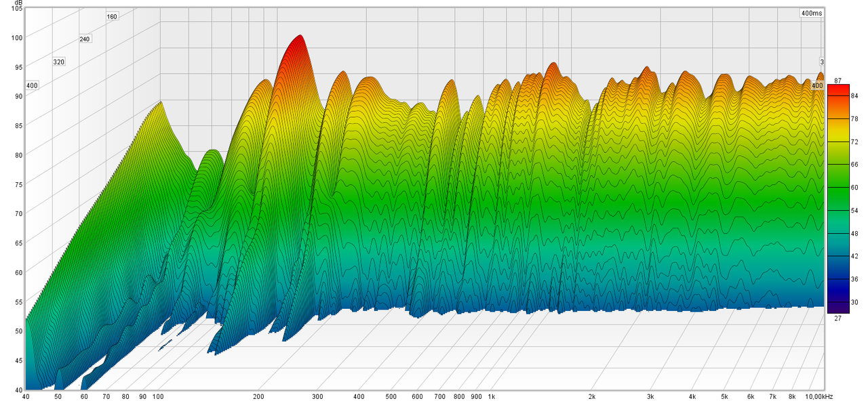This screenshot has width=868, height=401.
Task: Click the "85" dB level axis value
Action: (19, 125)
